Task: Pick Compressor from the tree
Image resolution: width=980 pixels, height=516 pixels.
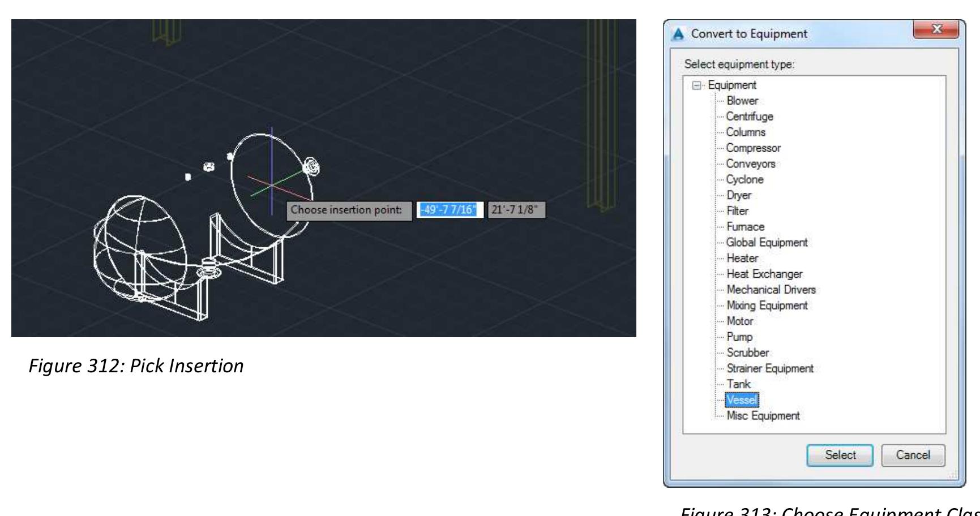Action: click(754, 148)
